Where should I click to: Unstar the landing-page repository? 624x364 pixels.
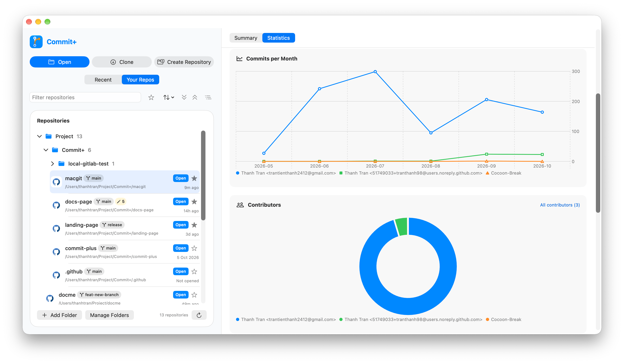[194, 225]
